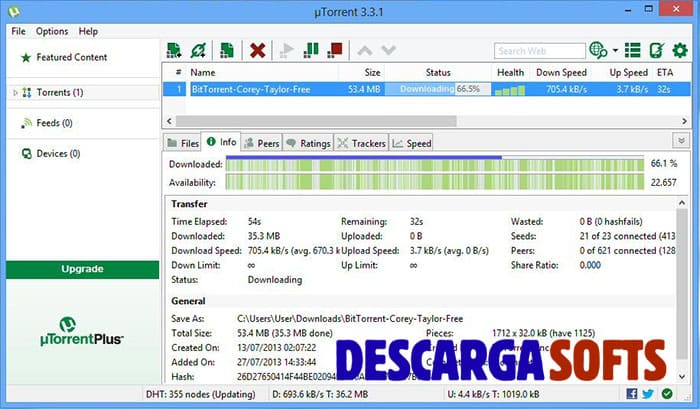The image size is (700, 409).
Task: Click the torrent list horizontal scrollbar thumb
Action: (316, 121)
